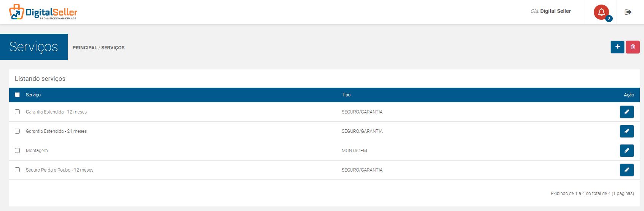Click the red trash delete button

[633, 47]
